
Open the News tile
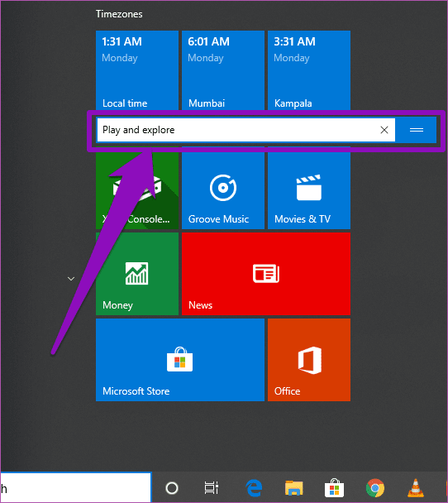point(266,274)
